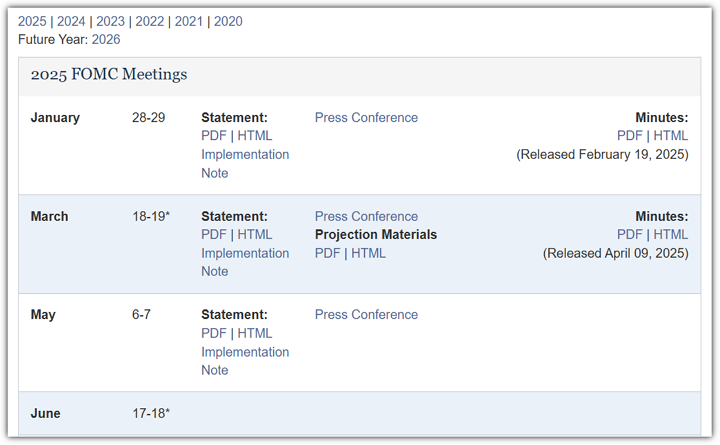Open May statement HTML version
The width and height of the screenshot is (720, 445).
coord(254,333)
